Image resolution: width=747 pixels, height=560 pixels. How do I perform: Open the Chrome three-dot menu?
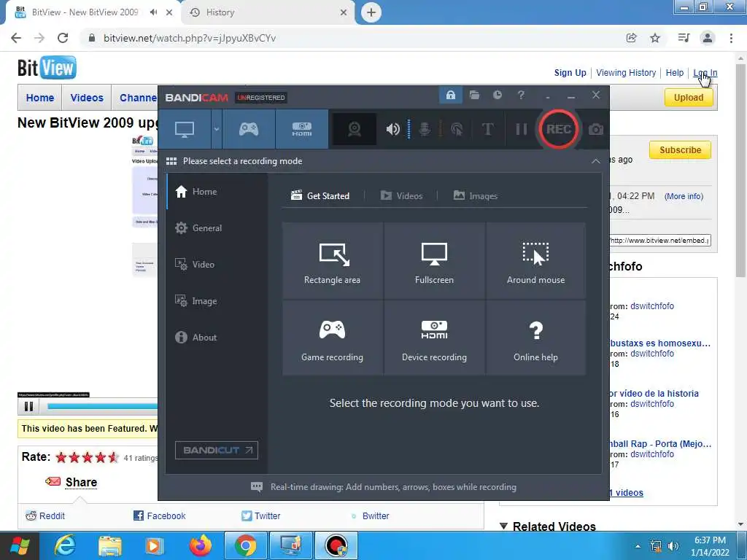pos(731,38)
